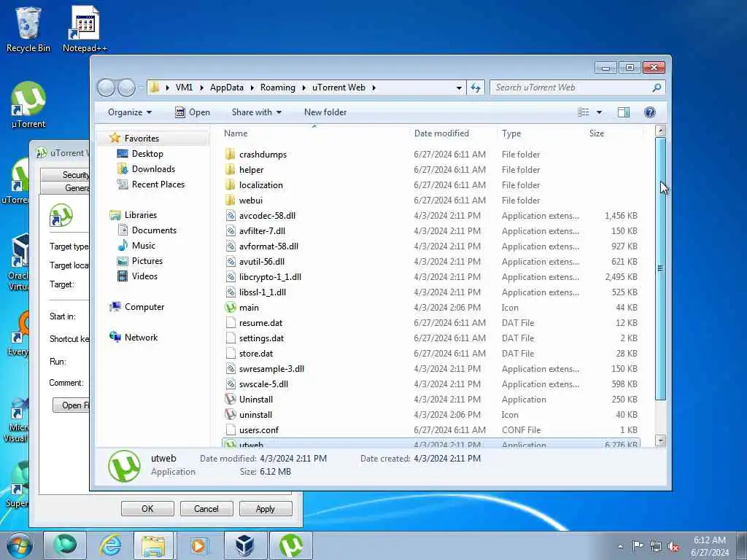Select the µTorrent desktop shortcut

[x=28, y=105]
